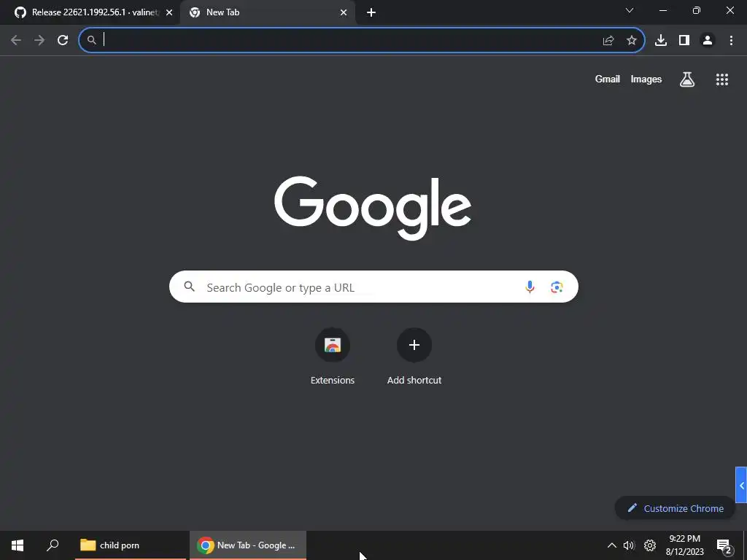Open Gmail link
Image resolution: width=747 pixels, height=560 pixels.
pyautogui.click(x=608, y=79)
